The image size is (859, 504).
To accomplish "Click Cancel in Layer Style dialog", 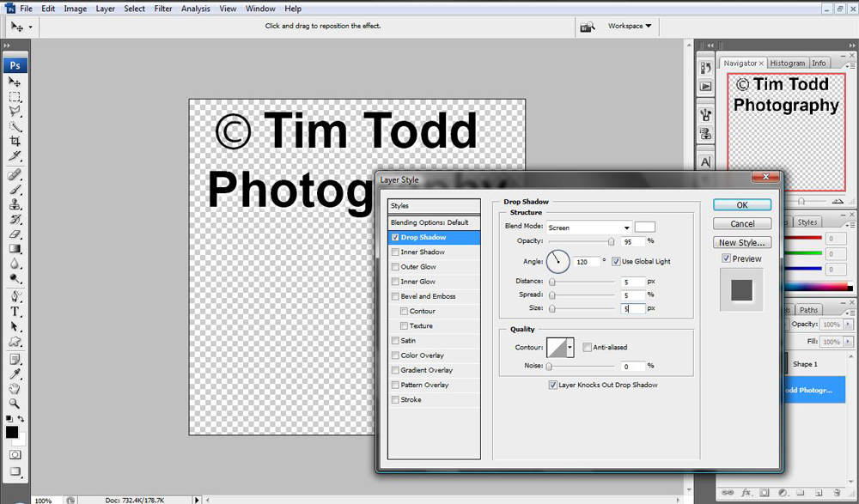I will (x=742, y=223).
